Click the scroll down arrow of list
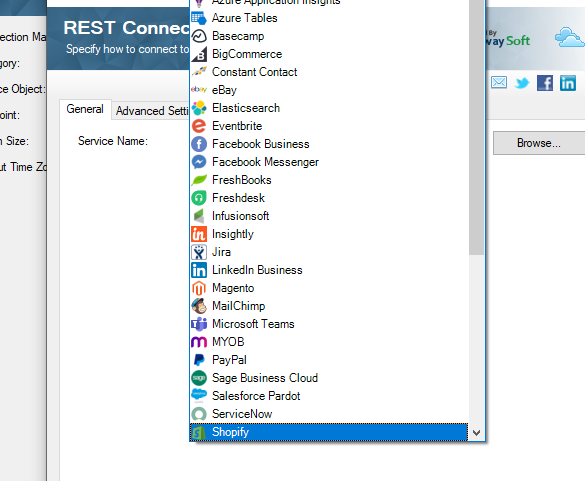The height and width of the screenshot is (481, 585). [x=476, y=433]
